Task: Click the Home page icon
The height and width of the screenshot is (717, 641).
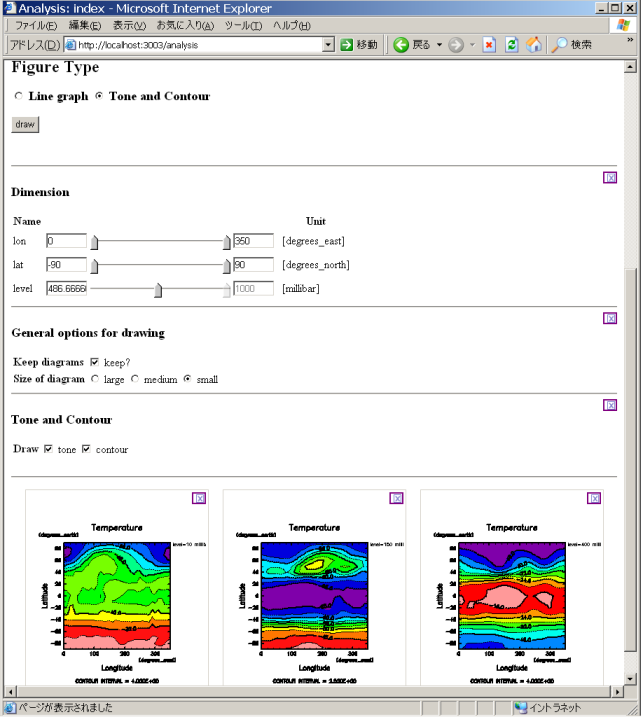Action: click(534, 45)
